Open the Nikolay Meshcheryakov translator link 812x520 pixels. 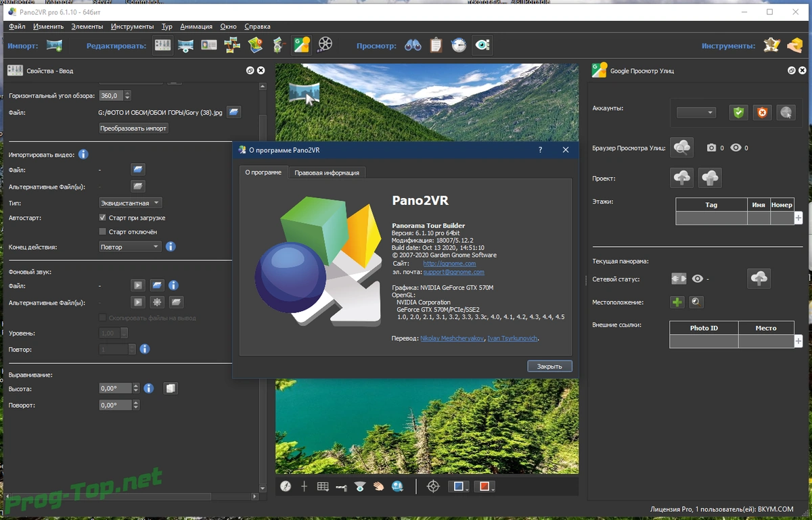pyautogui.click(x=452, y=338)
